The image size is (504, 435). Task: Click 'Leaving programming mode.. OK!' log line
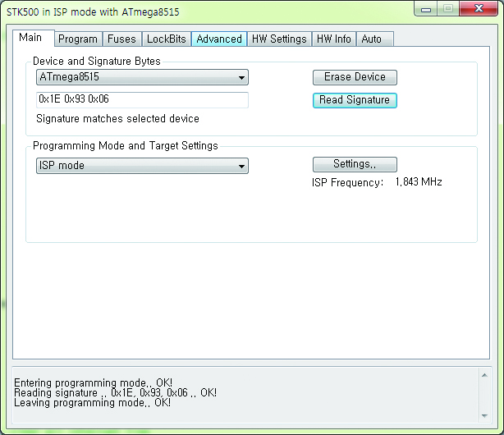[x=92, y=402]
